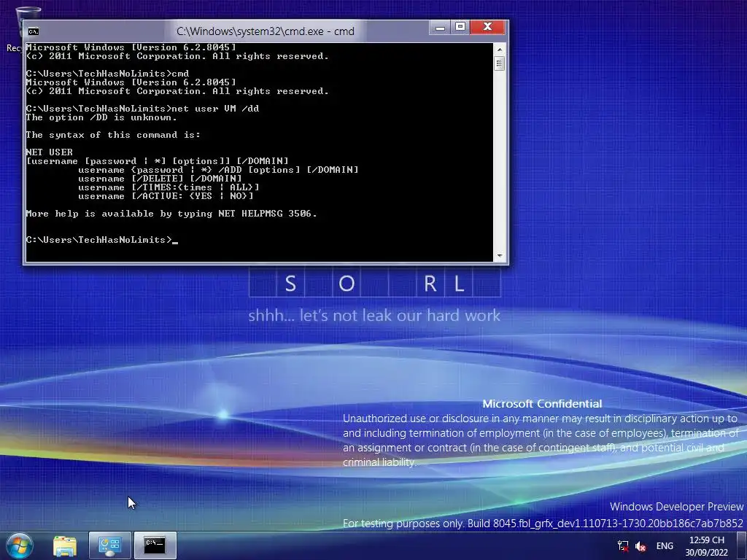Viewport: 747px width, 560px height.
Task: Click the 'Windows Developer Preview' text
Action: pyautogui.click(x=676, y=507)
